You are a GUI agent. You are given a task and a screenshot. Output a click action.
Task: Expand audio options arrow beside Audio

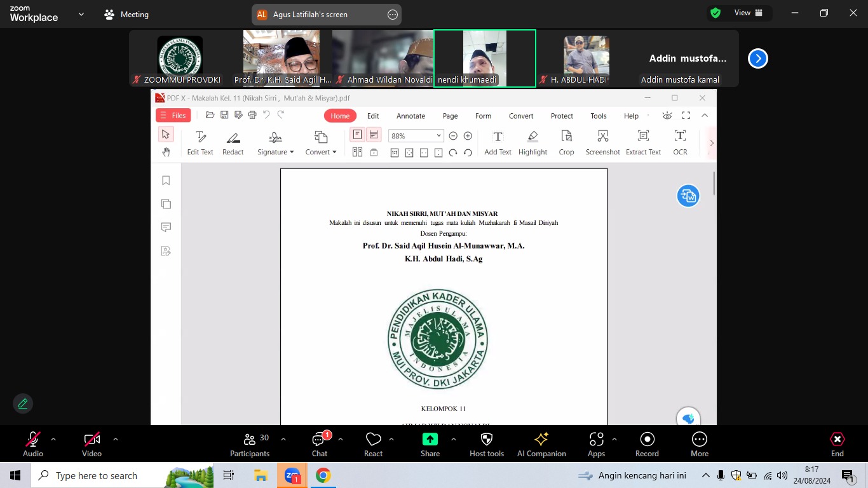(53, 439)
